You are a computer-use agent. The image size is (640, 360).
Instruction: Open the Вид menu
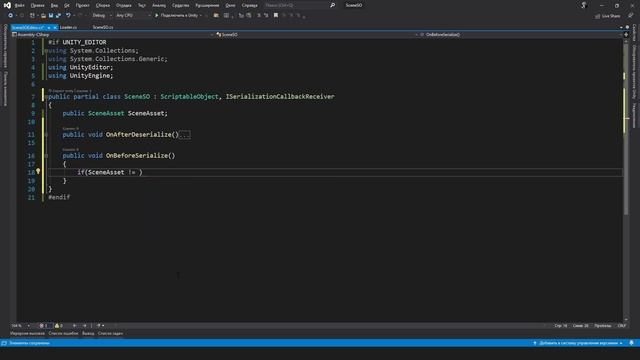coord(54,6)
